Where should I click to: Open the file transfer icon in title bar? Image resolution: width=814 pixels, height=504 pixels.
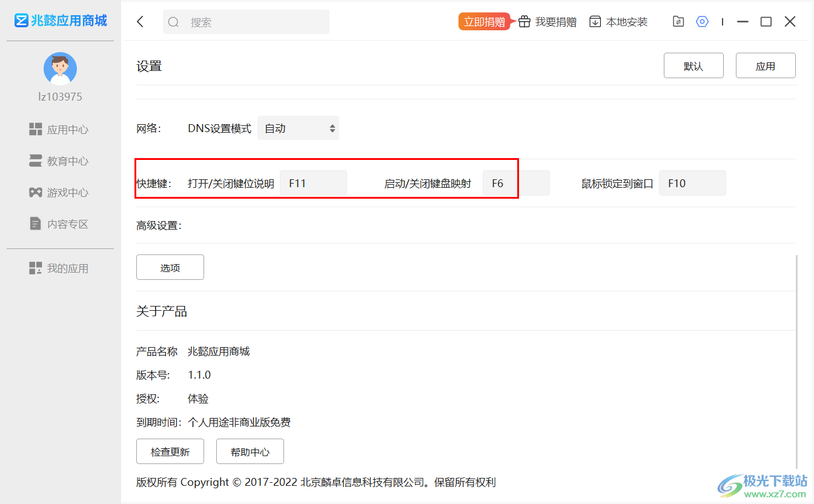(678, 22)
